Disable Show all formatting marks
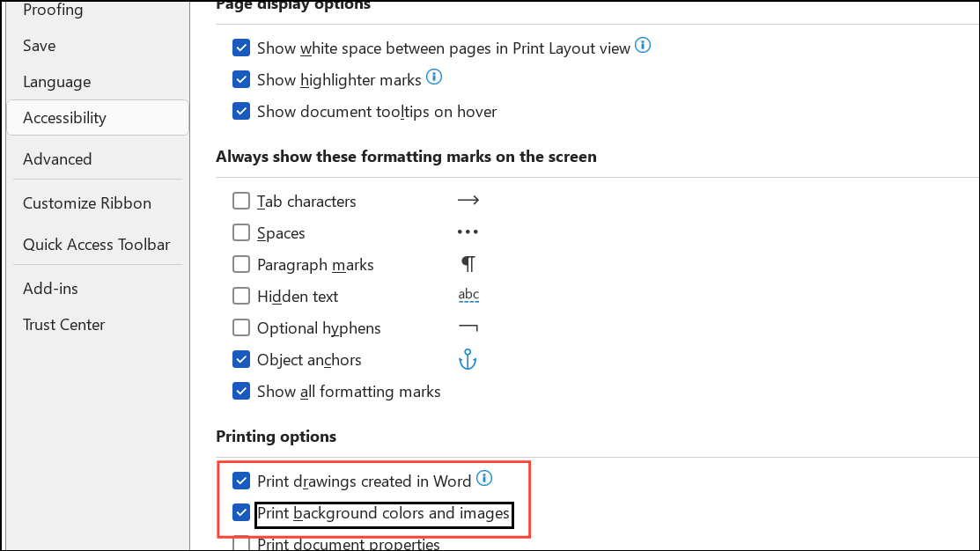 click(241, 391)
